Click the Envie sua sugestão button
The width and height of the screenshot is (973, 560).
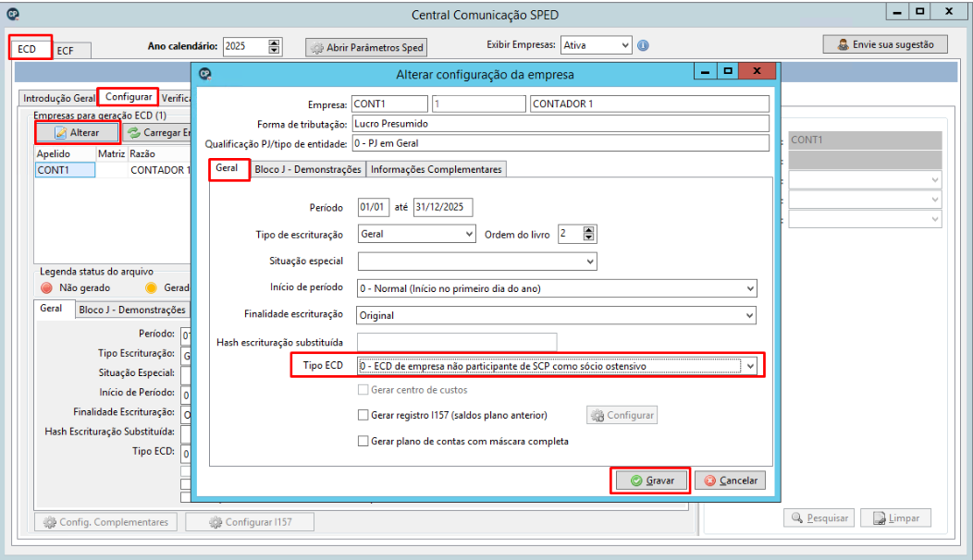click(x=885, y=44)
